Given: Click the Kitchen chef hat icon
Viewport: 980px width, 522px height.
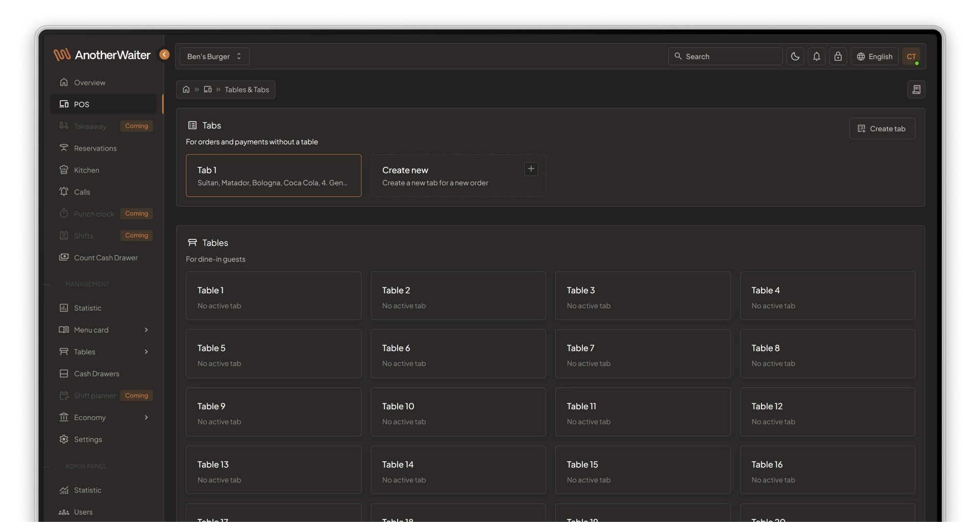Looking at the screenshot, I should (x=64, y=170).
